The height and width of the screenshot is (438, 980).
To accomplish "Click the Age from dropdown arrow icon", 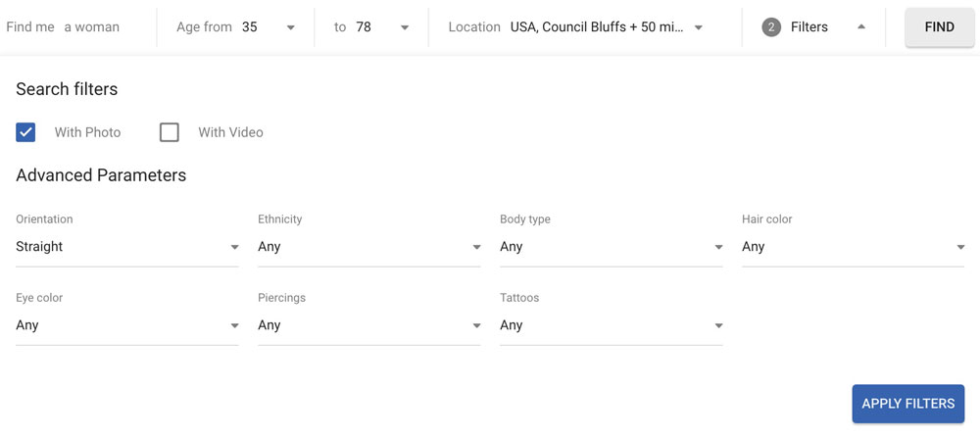I will click(x=291, y=27).
